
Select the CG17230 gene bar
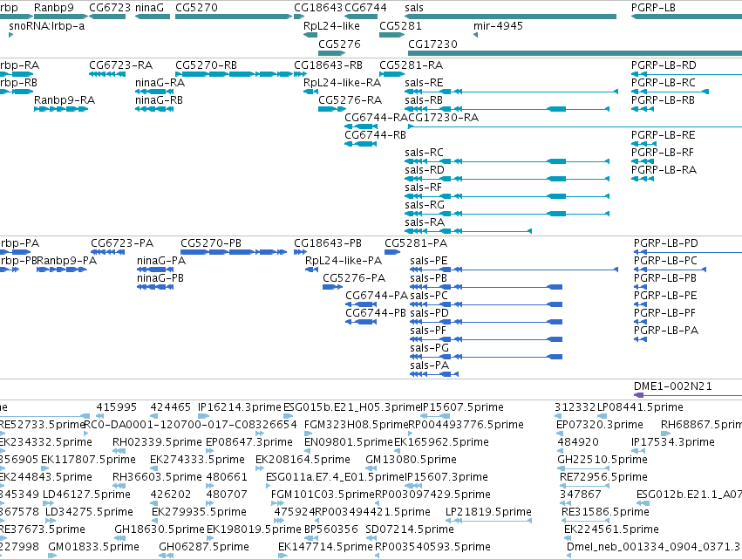click(575, 53)
